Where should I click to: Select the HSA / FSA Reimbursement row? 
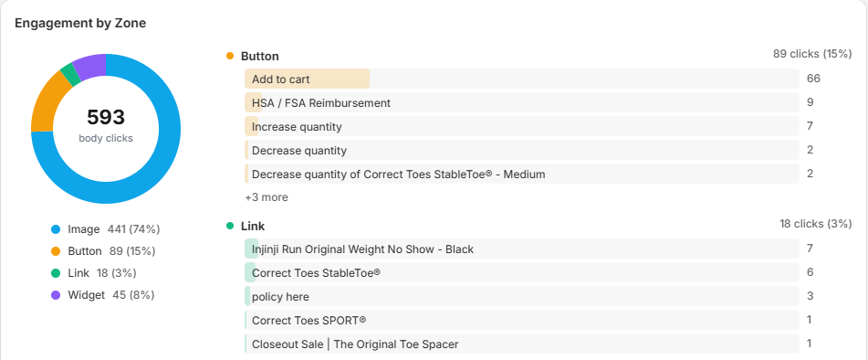521,102
